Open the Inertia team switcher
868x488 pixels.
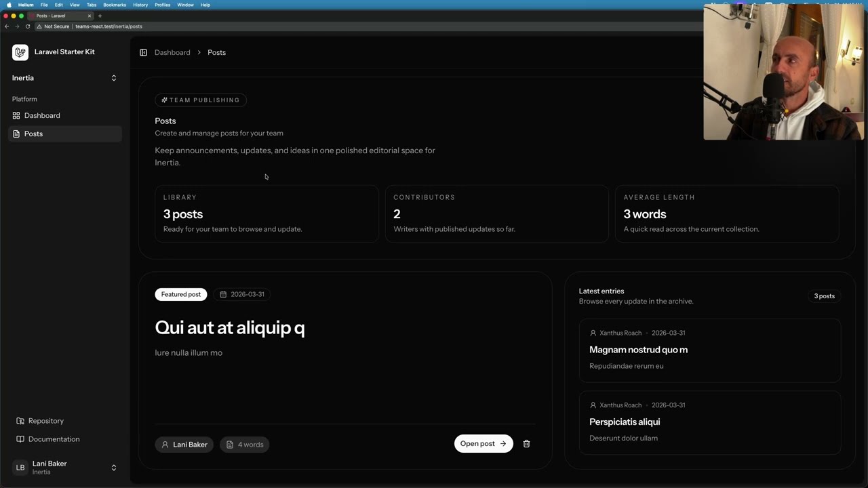pos(64,77)
